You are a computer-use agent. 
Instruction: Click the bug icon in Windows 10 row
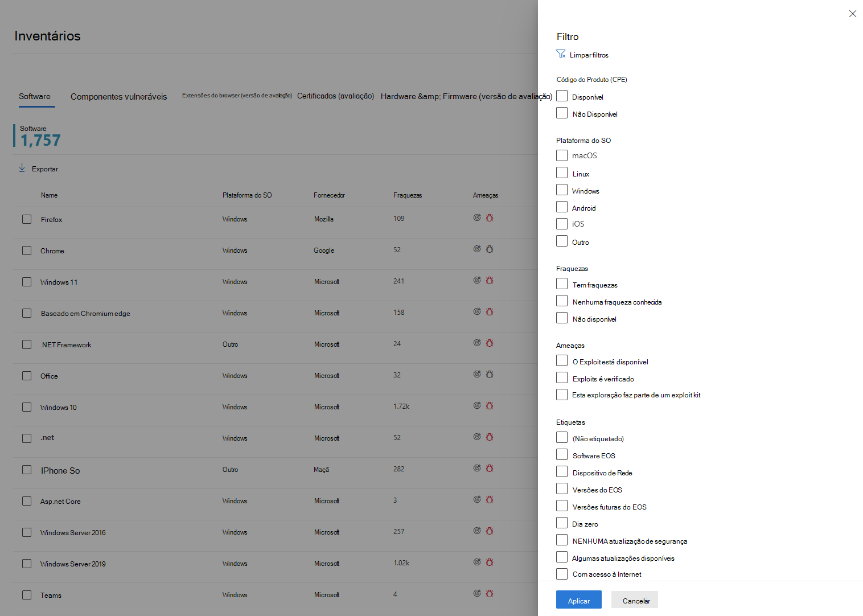click(x=490, y=405)
